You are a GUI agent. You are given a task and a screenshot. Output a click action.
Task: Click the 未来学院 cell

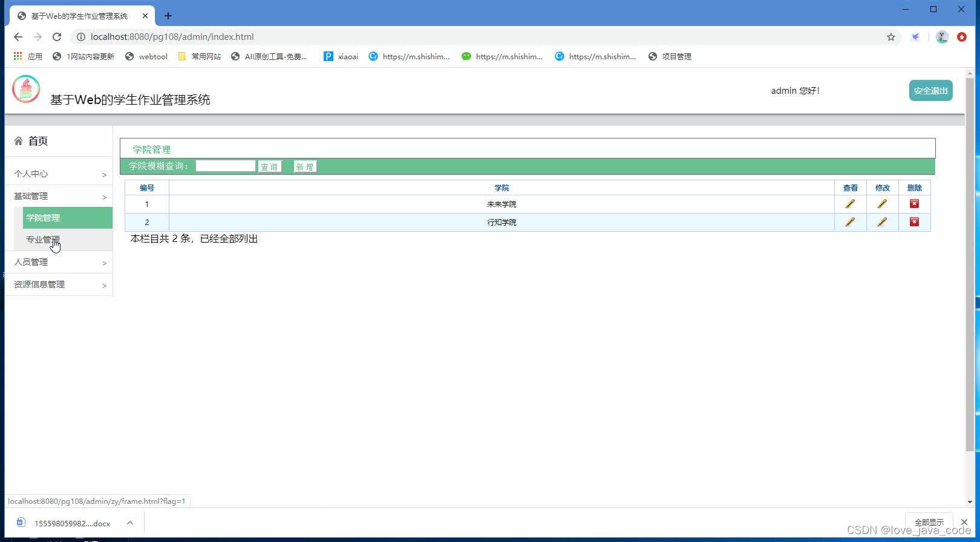(501, 204)
